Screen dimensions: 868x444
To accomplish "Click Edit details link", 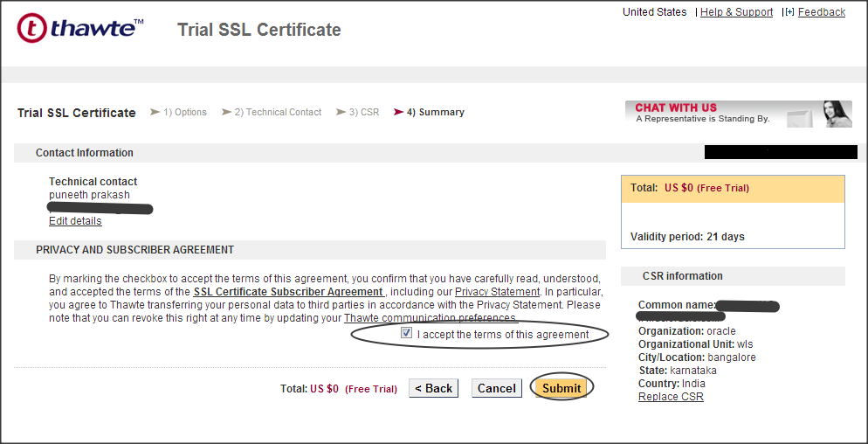I will point(75,220).
